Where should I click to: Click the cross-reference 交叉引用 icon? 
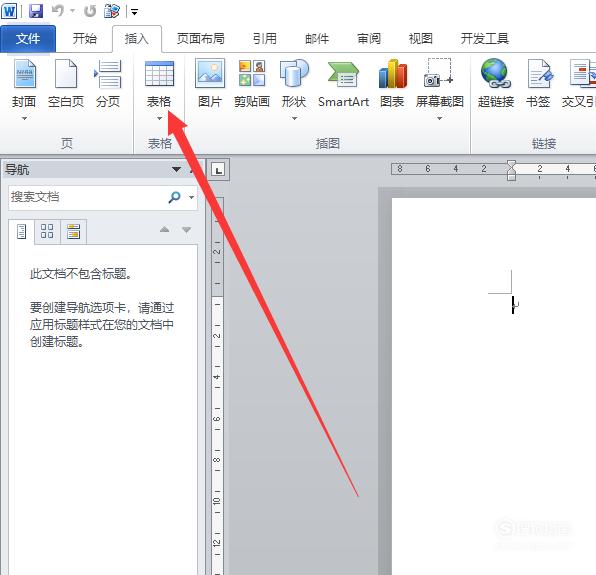coord(579,84)
